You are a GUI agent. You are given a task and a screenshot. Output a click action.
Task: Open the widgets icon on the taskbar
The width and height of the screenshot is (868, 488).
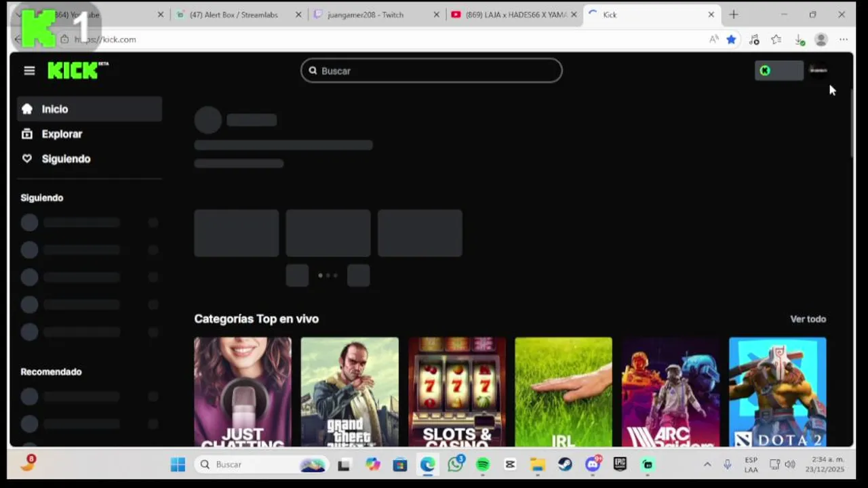[x=28, y=464]
